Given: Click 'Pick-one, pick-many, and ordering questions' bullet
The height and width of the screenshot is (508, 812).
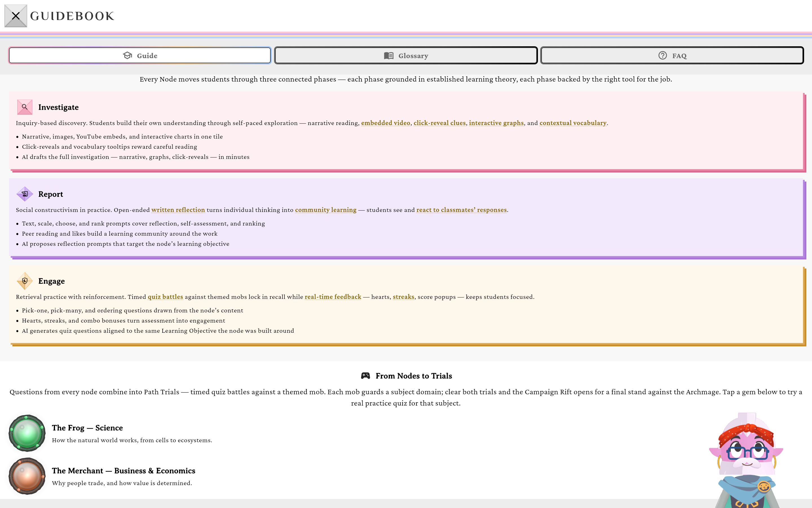Looking at the screenshot, I should tap(133, 310).
